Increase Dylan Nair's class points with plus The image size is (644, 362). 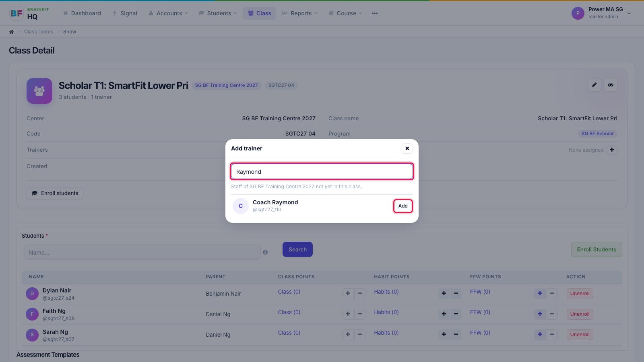348,294
